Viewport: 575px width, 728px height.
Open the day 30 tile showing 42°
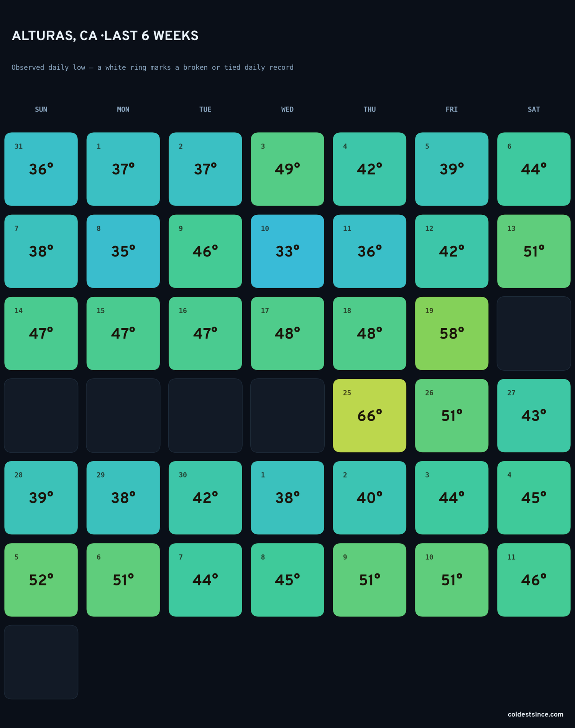[x=205, y=498]
